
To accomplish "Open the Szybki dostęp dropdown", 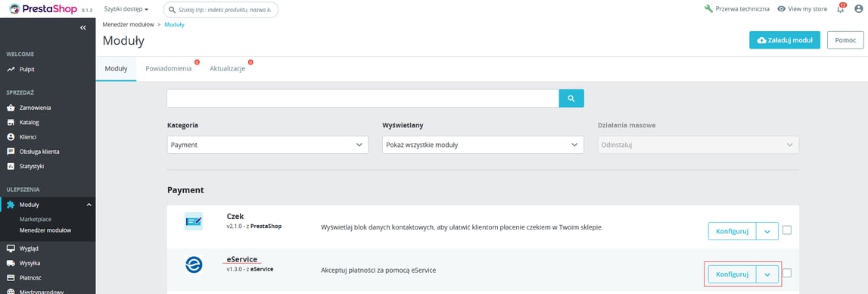I will tap(126, 9).
